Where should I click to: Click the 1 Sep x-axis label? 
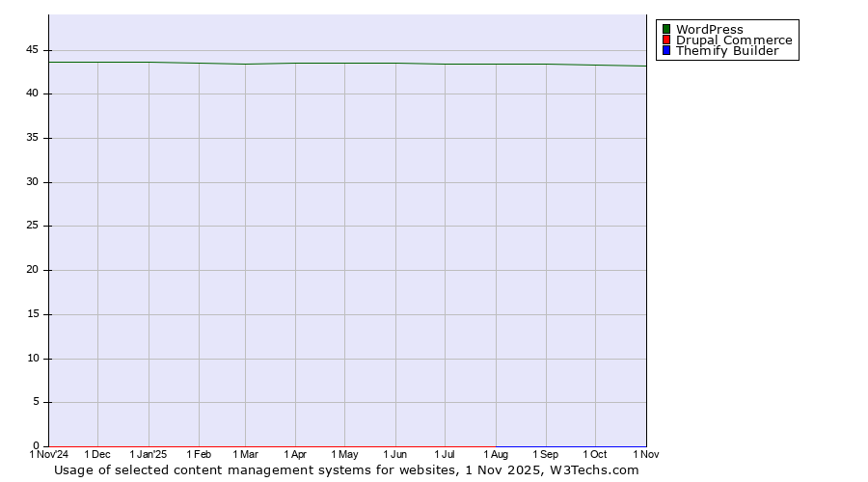[x=545, y=454]
